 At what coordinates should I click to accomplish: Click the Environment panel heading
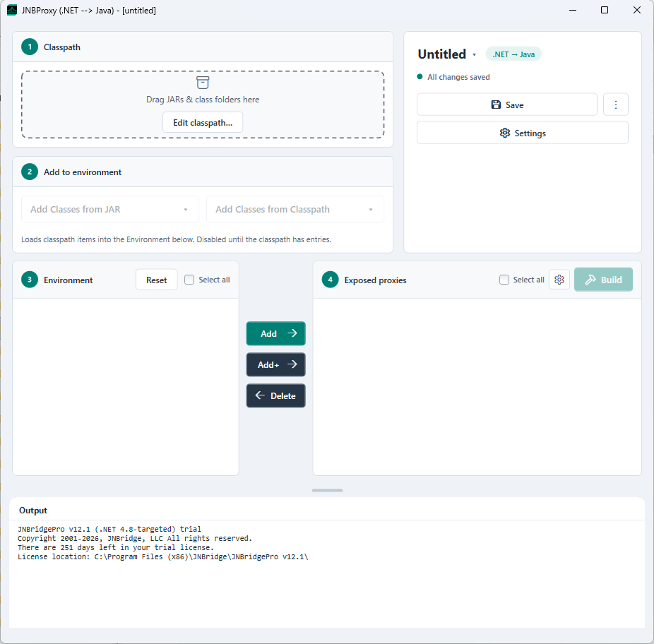[69, 280]
